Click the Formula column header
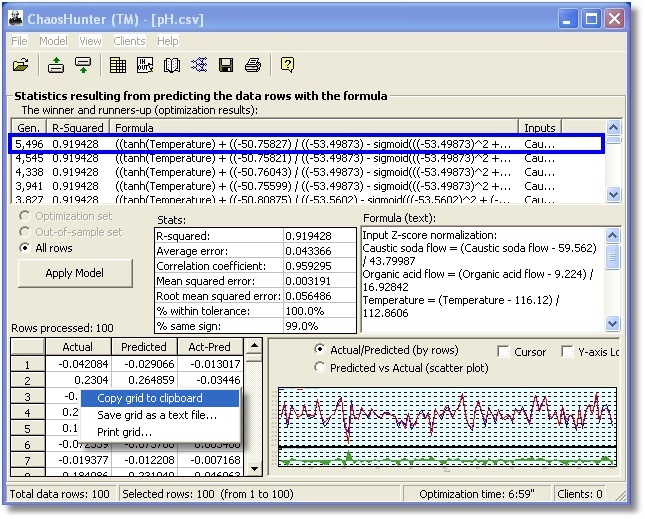 click(x=314, y=128)
